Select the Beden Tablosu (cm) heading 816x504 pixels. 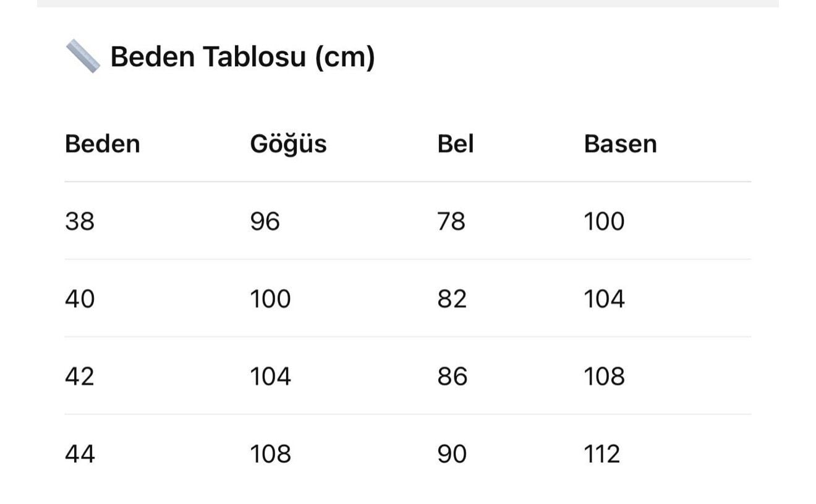click(x=242, y=57)
